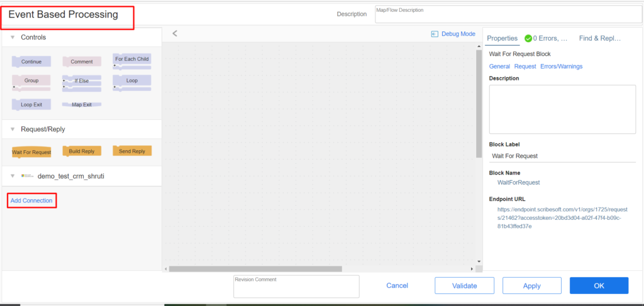Click the Validate button
The image size is (644, 306).
465,285
